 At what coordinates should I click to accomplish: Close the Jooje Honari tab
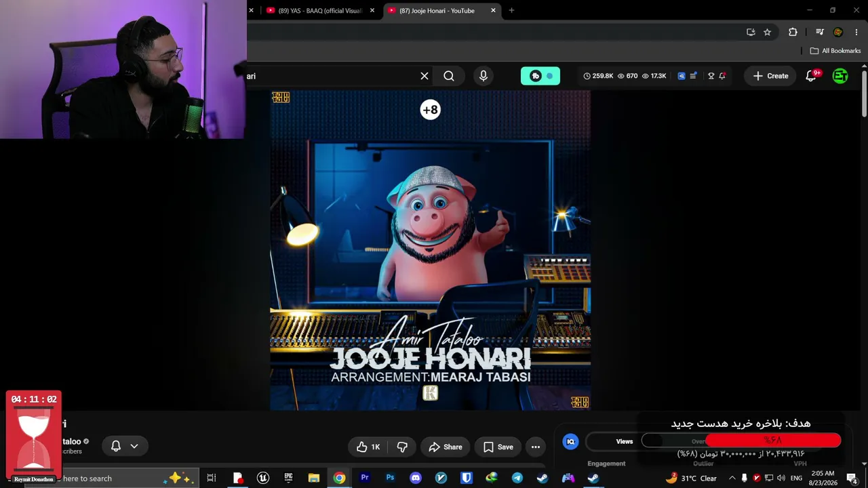pos(493,10)
